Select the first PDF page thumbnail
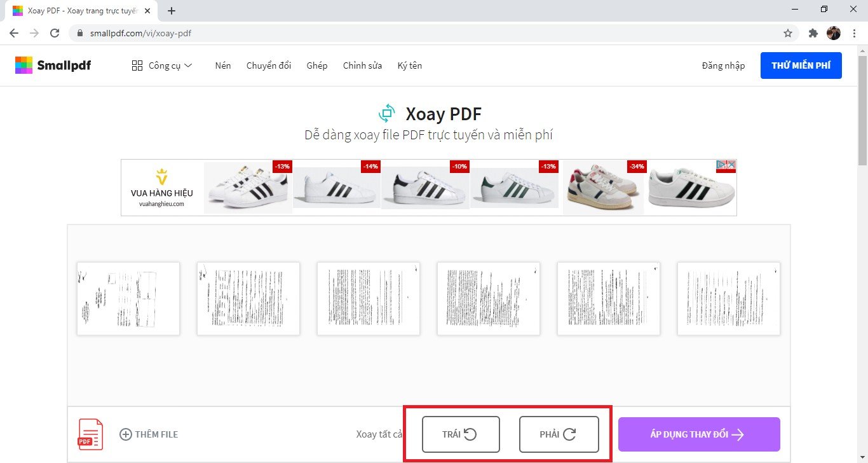The image size is (868, 463). (128, 298)
